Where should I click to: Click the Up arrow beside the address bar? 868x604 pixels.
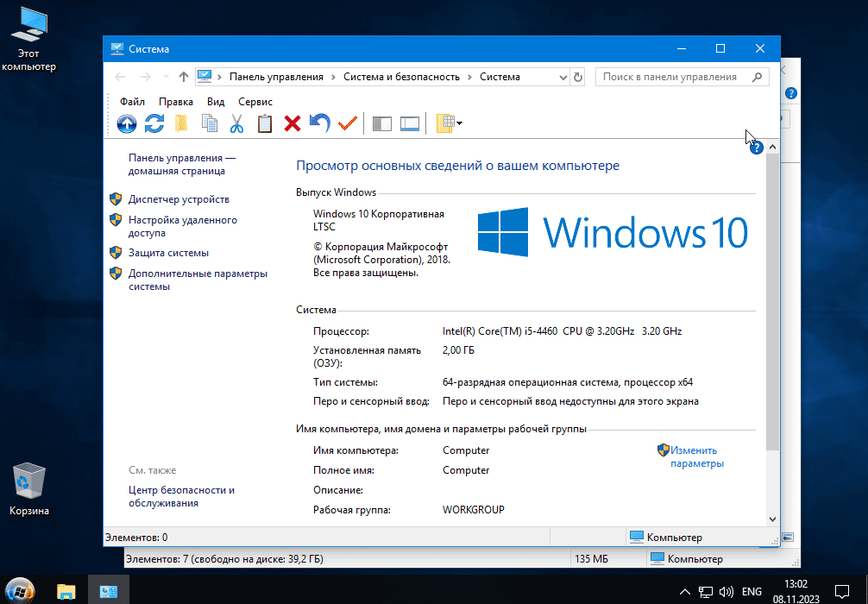184,77
